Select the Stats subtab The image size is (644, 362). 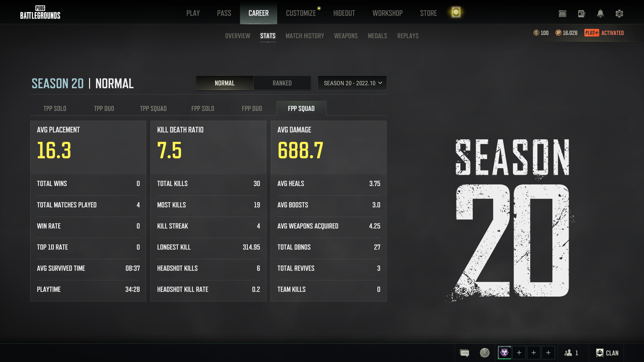coord(268,36)
